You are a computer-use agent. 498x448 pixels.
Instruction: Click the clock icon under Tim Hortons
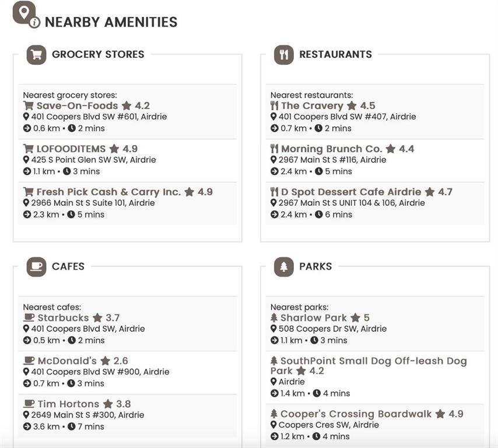(72, 426)
